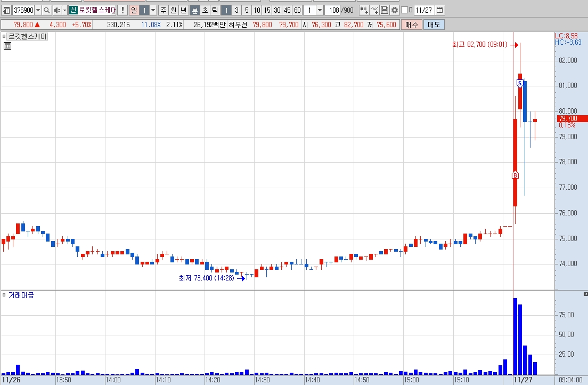Viewport: 588px width, 385px height.
Task: Click the 로킷헬스케어 chart legend label
Action: [27, 36]
